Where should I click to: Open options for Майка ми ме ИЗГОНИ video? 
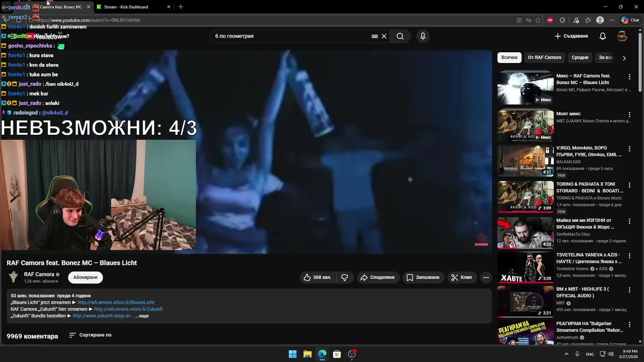tap(629, 222)
